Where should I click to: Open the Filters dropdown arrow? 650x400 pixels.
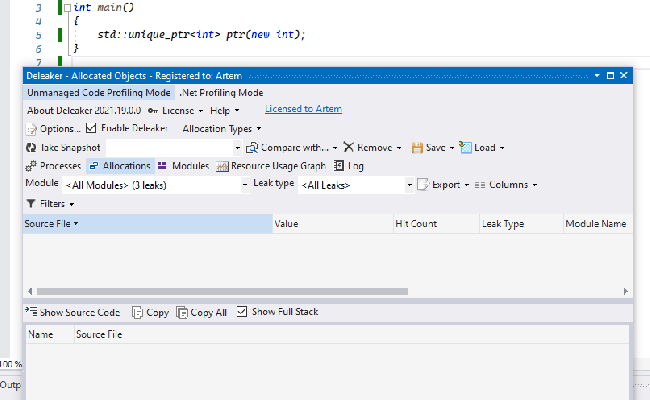click(72, 204)
